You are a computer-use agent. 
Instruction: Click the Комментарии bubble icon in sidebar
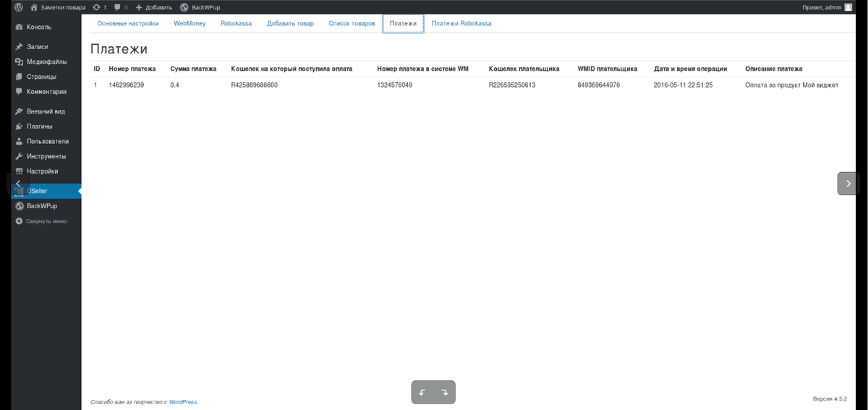(19, 92)
